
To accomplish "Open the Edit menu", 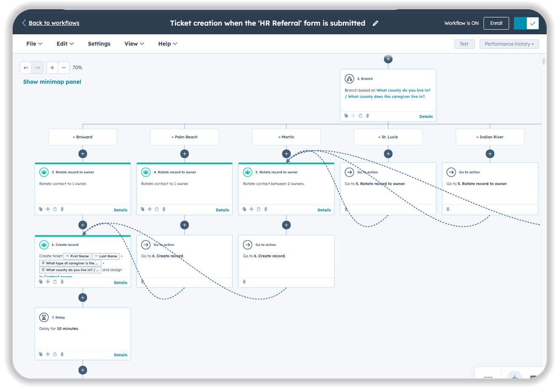I will click(65, 44).
